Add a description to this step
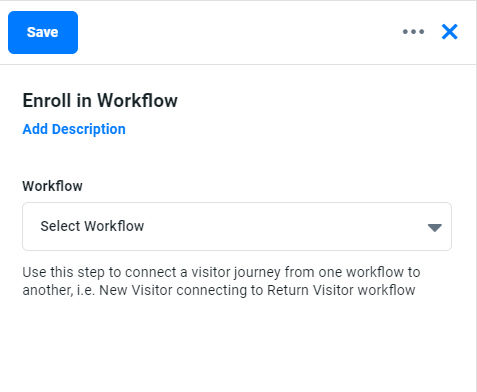The height and width of the screenshot is (392, 477). tap(74, 129)
